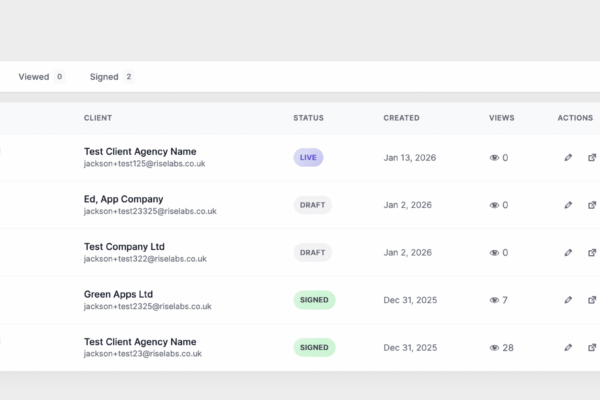Click the pencil icon for Ed, App Company
Viewport: 600px width, 400px height.
coord(568,205)
